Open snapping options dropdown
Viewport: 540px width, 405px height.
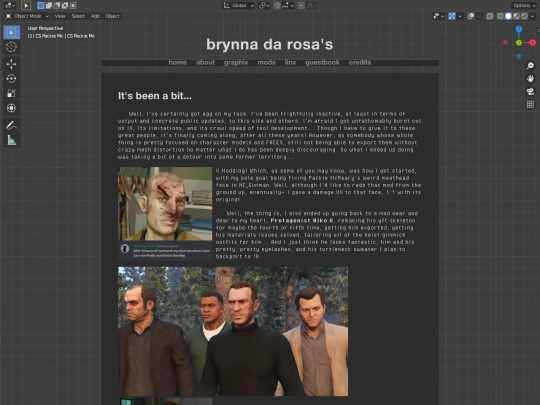pos(288,6)
